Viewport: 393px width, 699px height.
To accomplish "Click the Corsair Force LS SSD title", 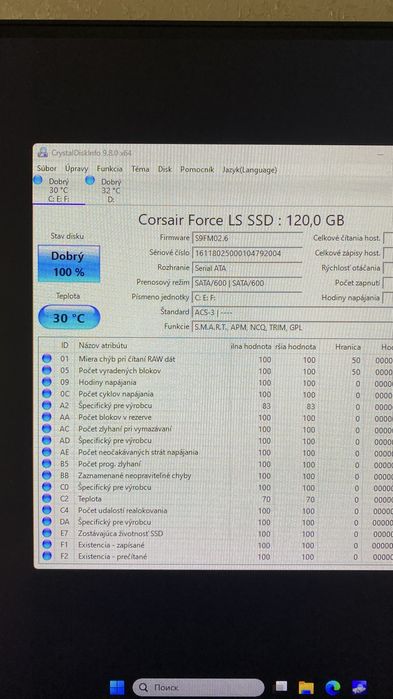I will pyautogui.click(x=241, y=220).
